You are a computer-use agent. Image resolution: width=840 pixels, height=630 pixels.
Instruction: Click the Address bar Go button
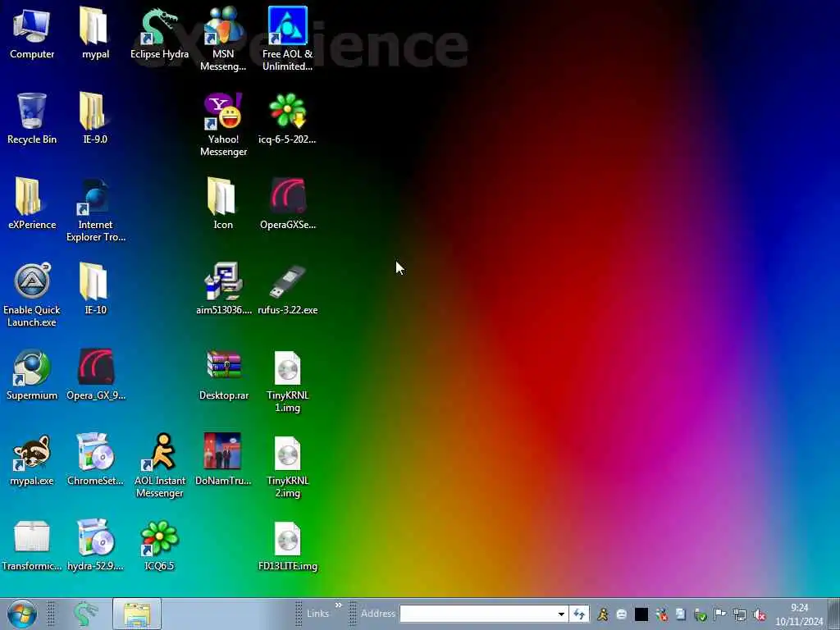point(579,614)
